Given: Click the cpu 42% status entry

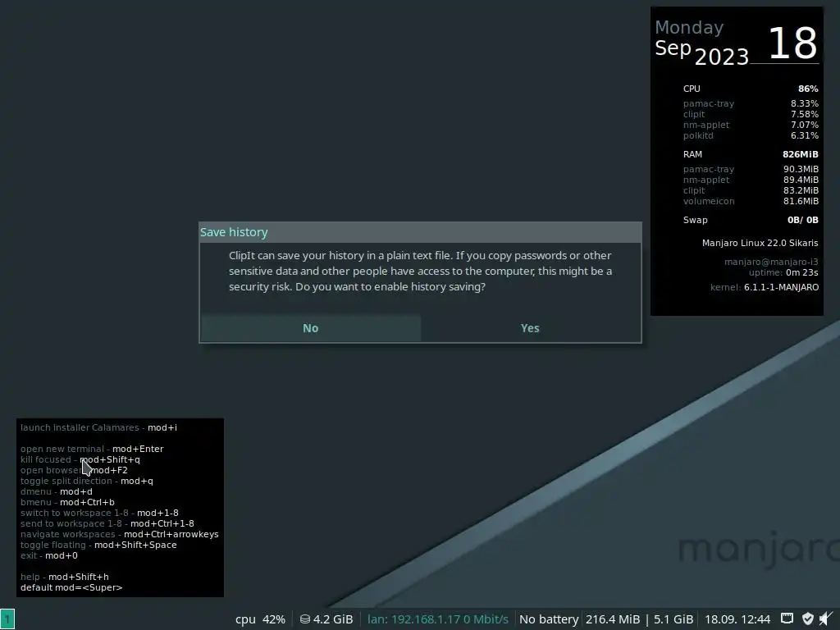Looking at the screenshot, I should pos(260,619).
